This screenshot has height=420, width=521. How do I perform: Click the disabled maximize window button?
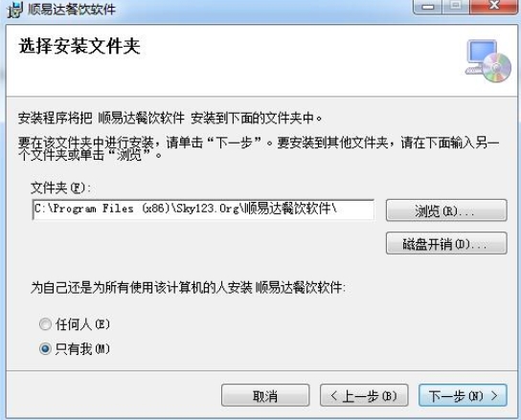456,7
